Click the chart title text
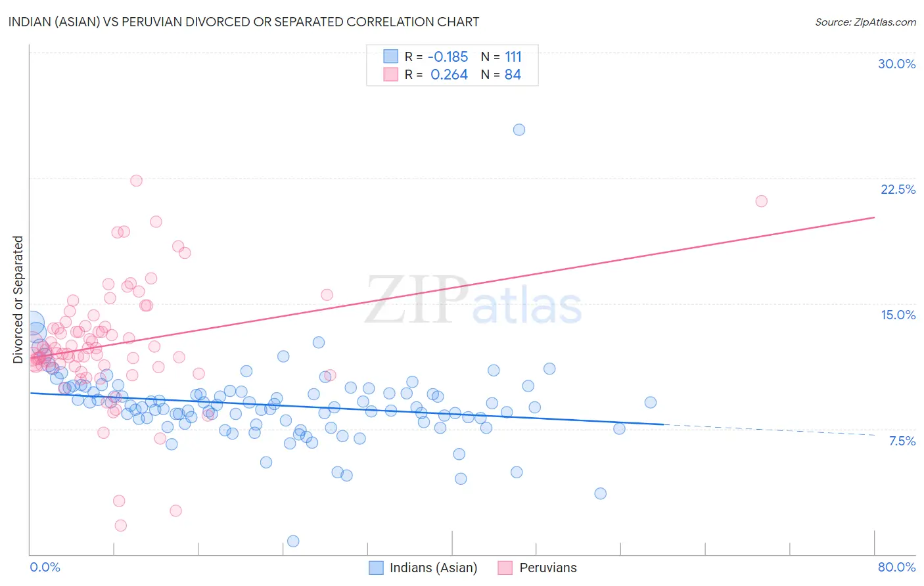This screenshot has height=586, width=924. (244, 22)
